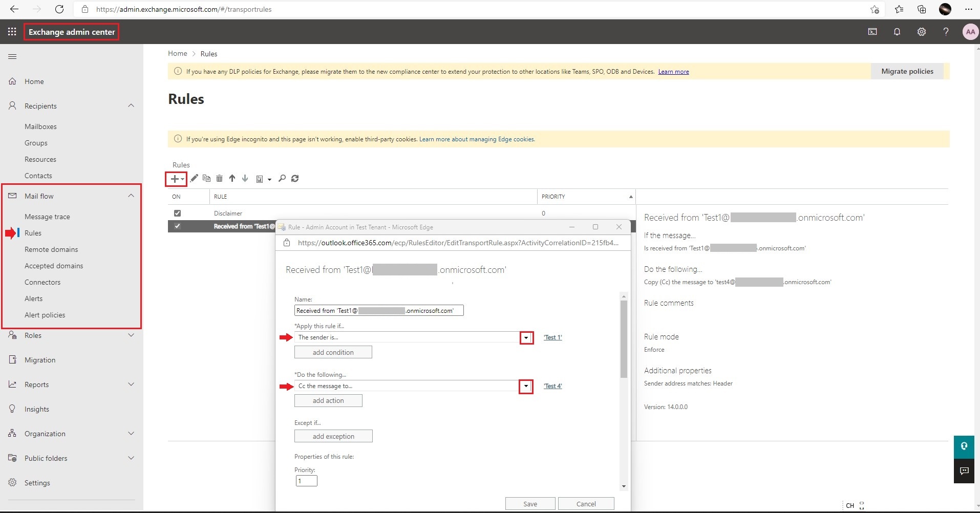Delete the selected rule with trash icon

pos(219,178)
